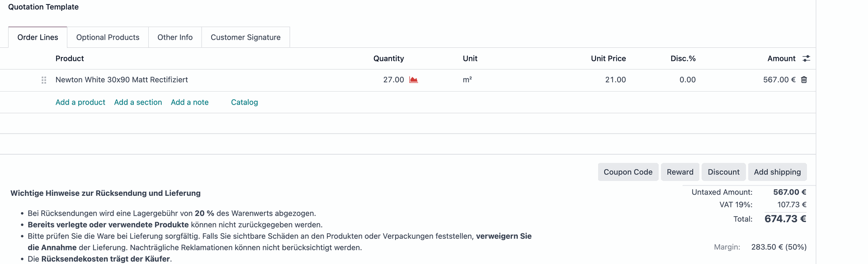
Task: Click the Add a section link
Action: click(138, 102)
